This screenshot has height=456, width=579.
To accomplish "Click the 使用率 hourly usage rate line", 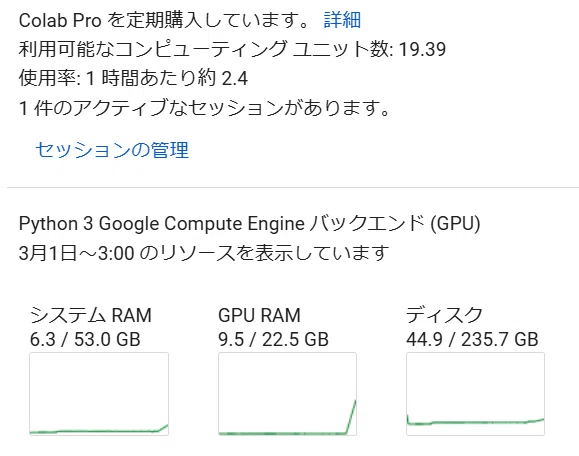I will [133, 78].
